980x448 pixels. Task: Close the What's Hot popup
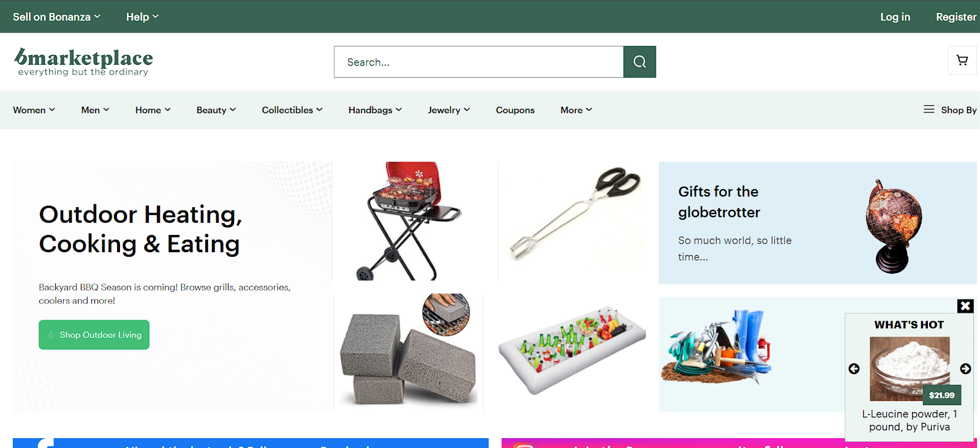[x=965, y=305]
